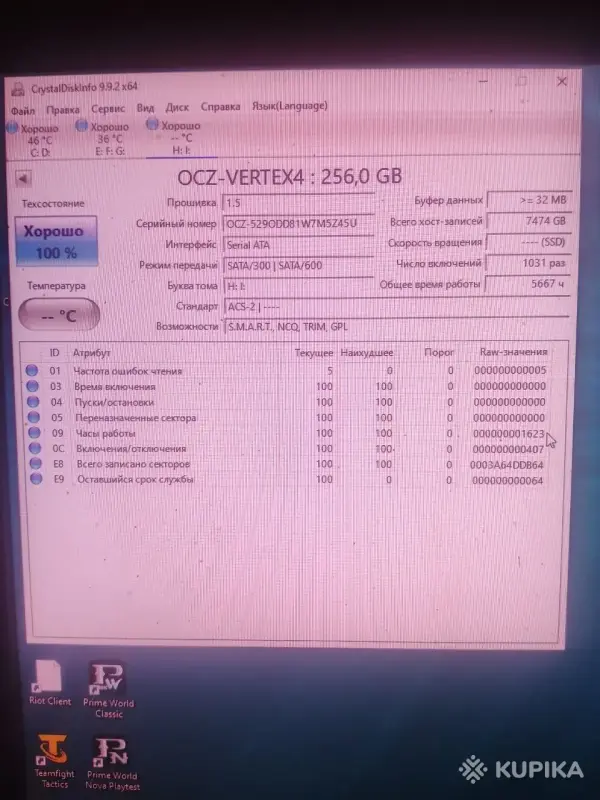Open the Файл menu
This screenshot has height=800, width=600.
pyautogui.click(x=23, y=110)
